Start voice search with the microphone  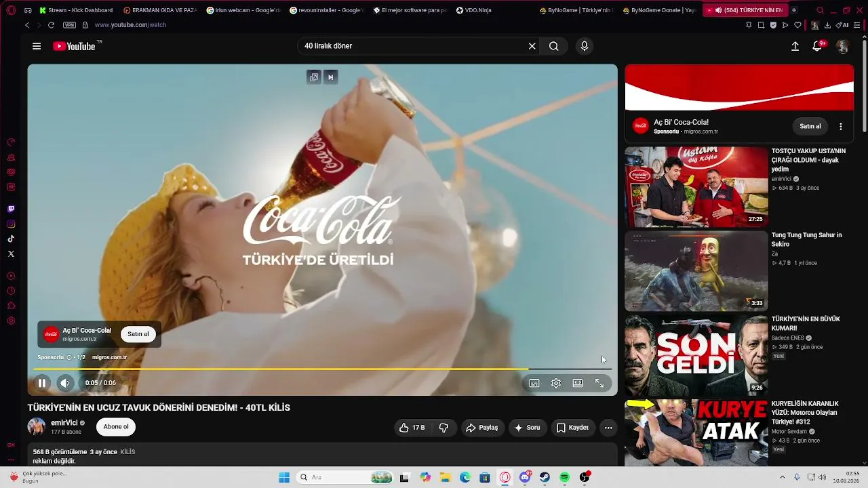(x=585, y=46)
